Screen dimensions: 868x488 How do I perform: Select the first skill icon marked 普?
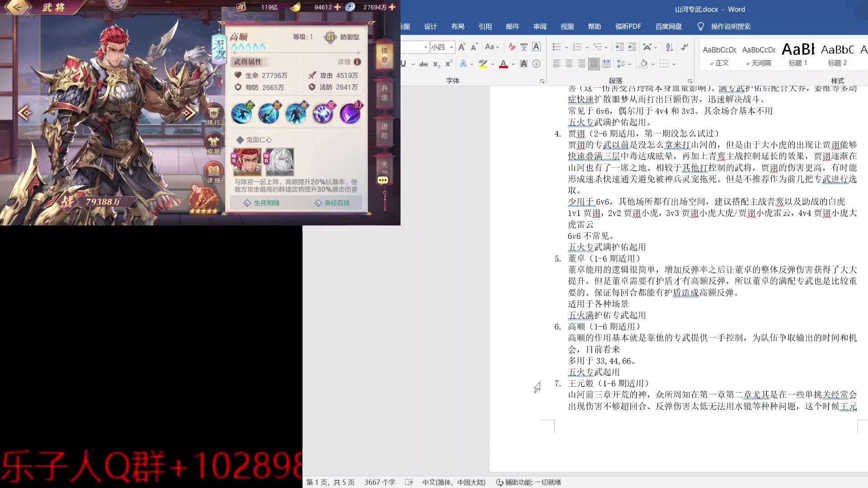[242, 113]
